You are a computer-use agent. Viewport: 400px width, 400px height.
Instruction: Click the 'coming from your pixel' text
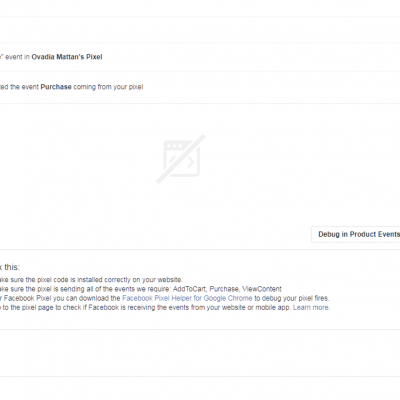(x=108, y=87)
